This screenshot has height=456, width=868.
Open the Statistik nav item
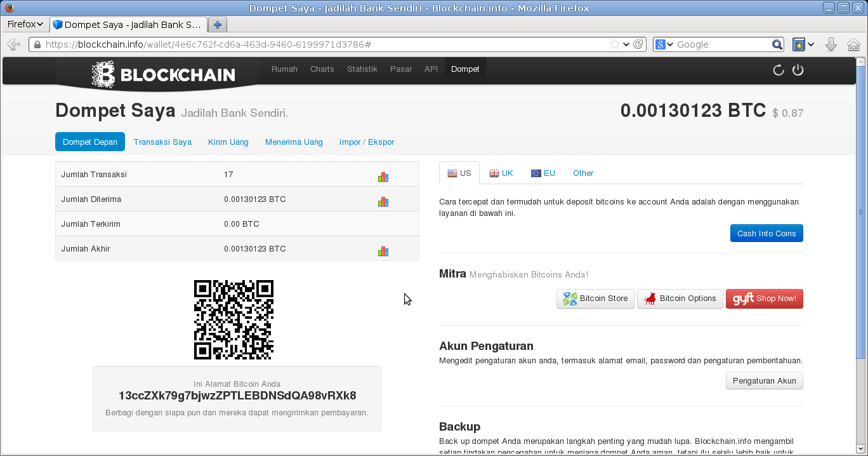click(x=362, y=69)
